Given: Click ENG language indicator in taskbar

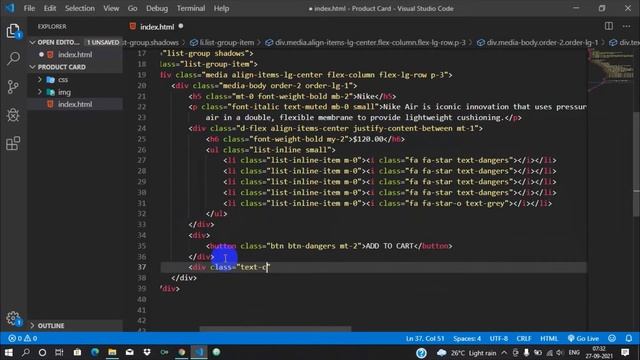Looking at the screenshot, I should (574, 353).
